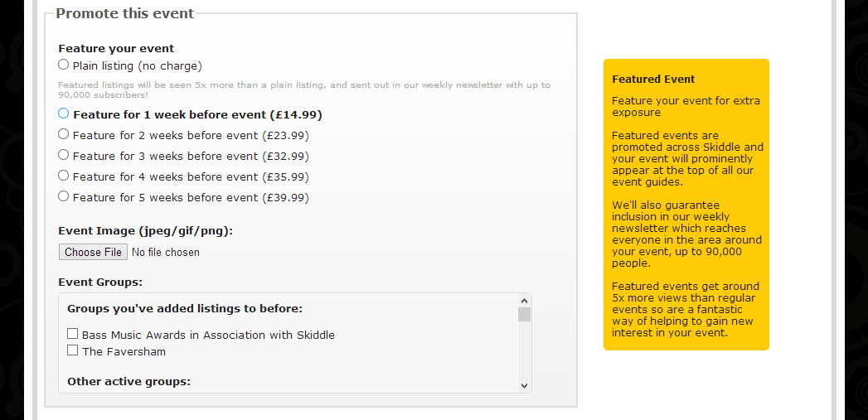Screen dimensions: 868x420
Task: Click the 'Event Image (jpeg/gif/png)' label
Action: 145,230
